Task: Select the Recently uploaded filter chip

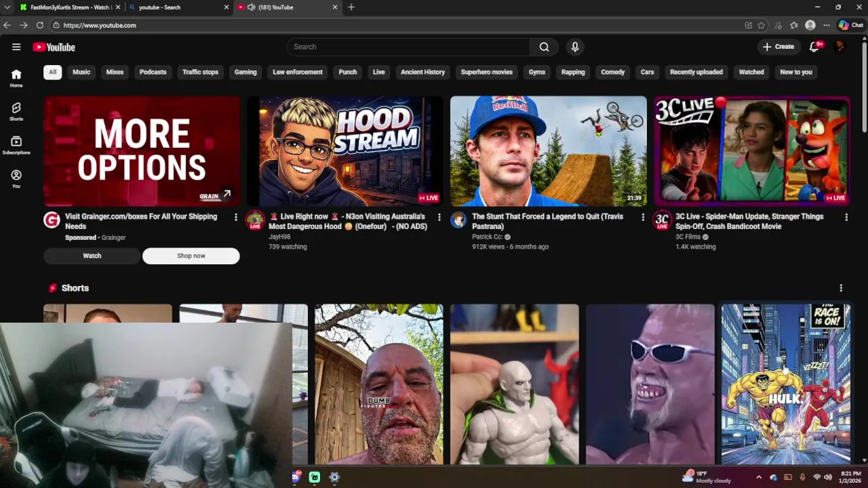Action: click(x=696, y=72)
